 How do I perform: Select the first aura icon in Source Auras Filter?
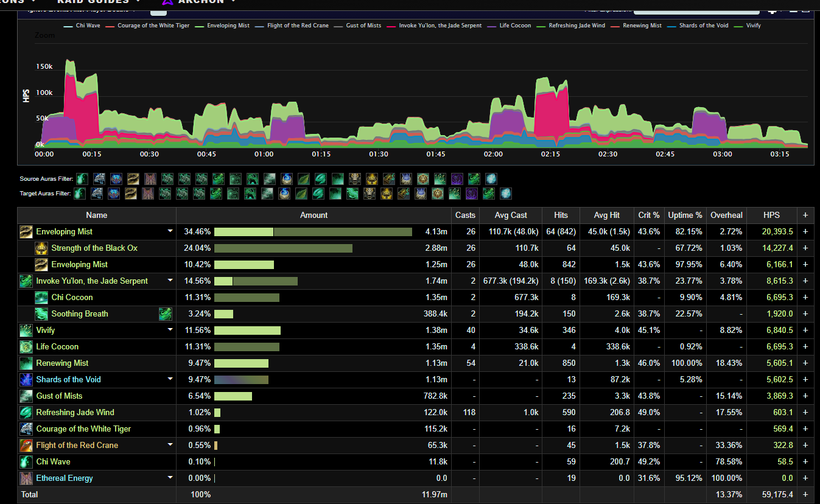tap(82, 179)
